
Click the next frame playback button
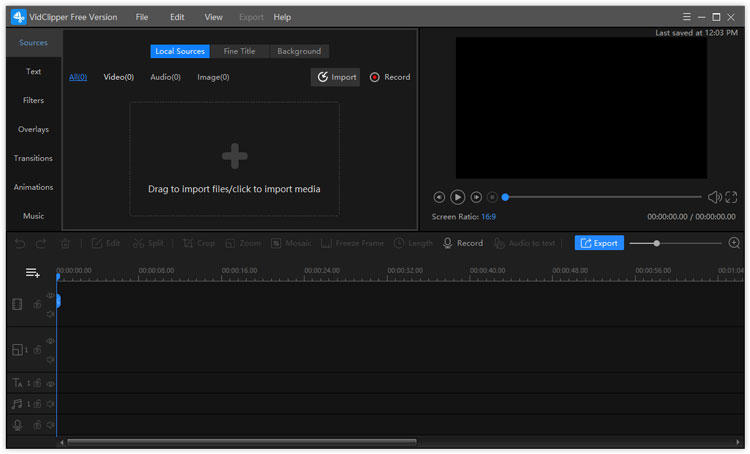pyautogui.click(x=476, y=197)
